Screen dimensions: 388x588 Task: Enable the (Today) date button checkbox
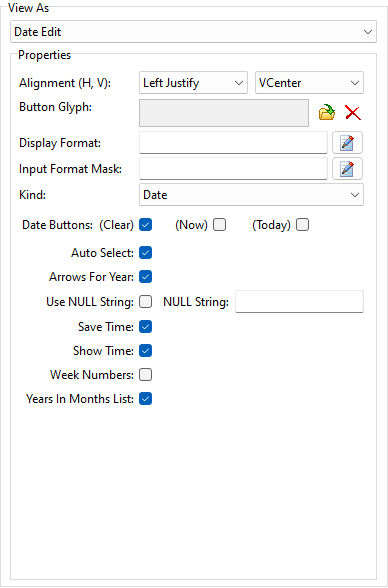302,225
